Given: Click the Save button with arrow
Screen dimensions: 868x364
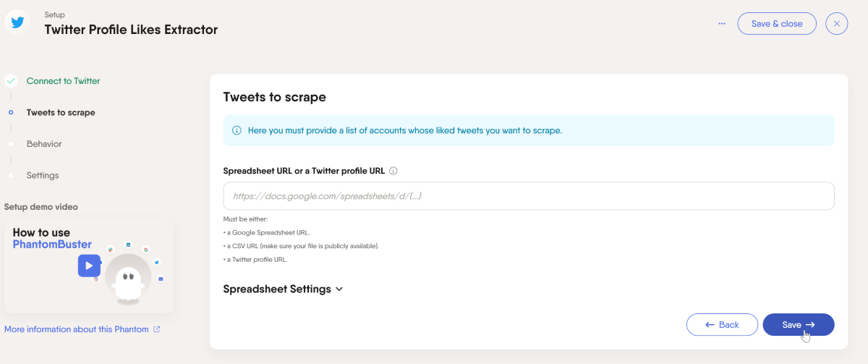Looking at the screenshot, I should [799, 325].
